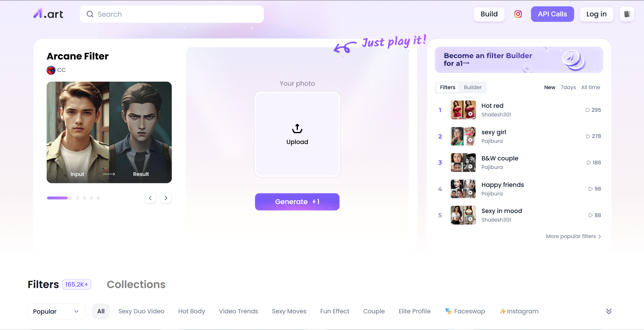Image resolution: width=644 pixels, height=330 pixels.
Task: Click the dark theme toggle icon
Action: (x=627, y=14)
